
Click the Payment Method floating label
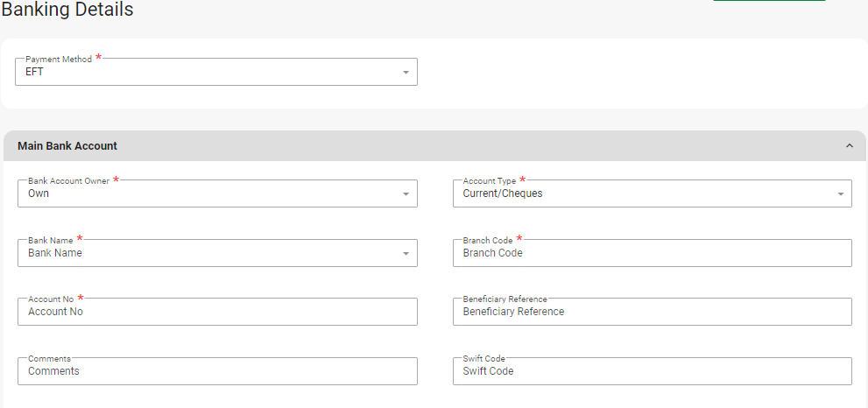click(x=59, y=60)
